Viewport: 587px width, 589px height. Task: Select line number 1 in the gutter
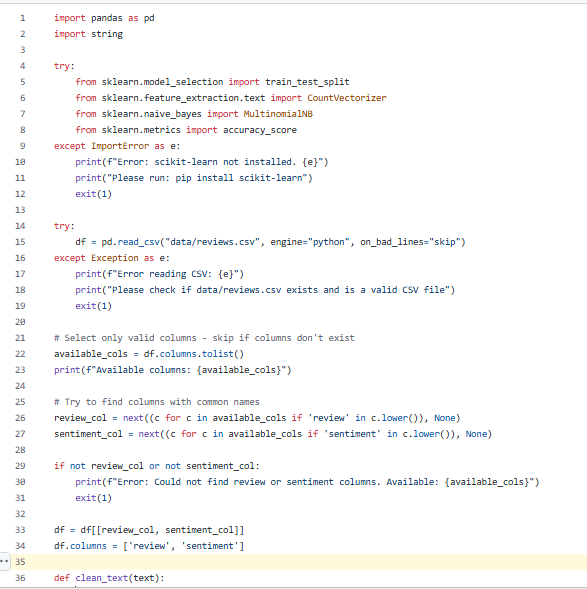[x=23, y=18]
